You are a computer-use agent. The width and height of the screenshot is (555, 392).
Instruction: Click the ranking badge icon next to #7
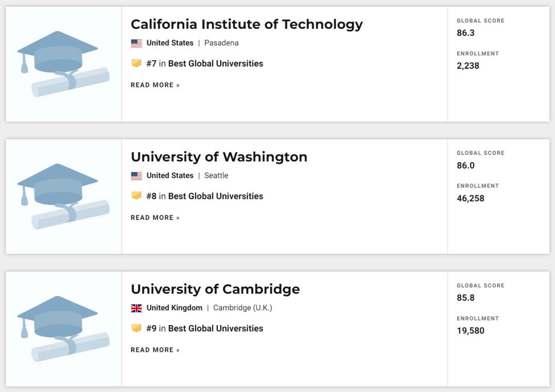[x=136, y=64]
